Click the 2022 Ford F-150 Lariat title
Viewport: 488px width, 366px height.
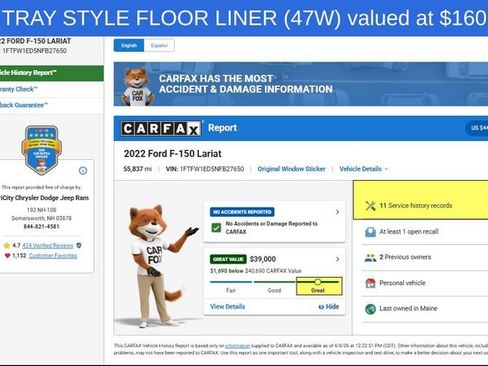173,154
